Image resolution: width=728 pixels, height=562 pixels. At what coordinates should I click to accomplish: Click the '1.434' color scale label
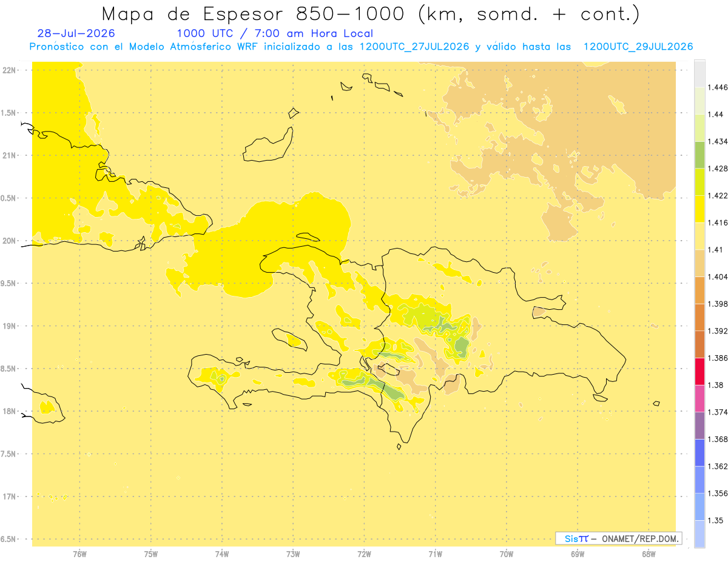(718, 141)
